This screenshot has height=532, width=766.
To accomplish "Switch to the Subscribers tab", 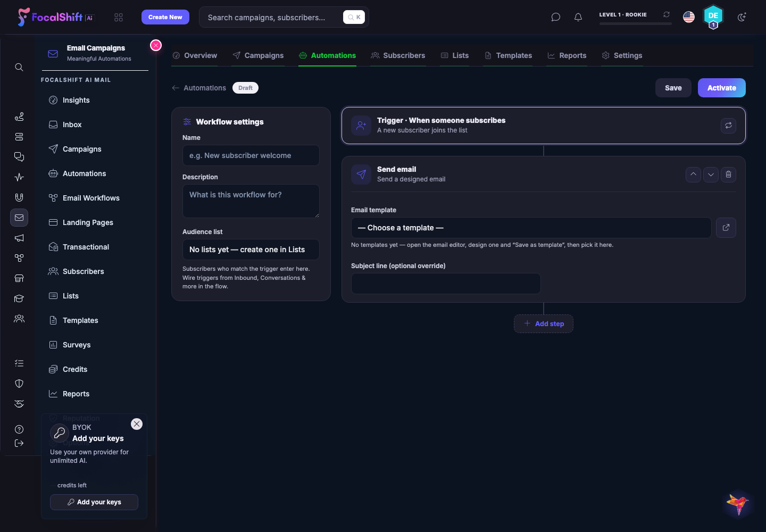I will (398, 55).
